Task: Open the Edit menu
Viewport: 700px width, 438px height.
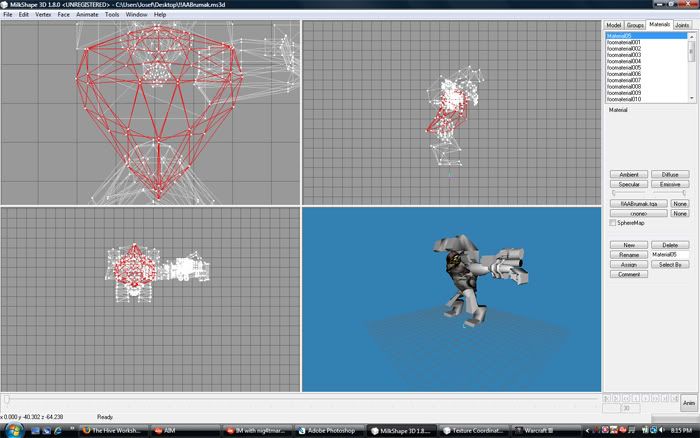Action: [x=24, y=14]
